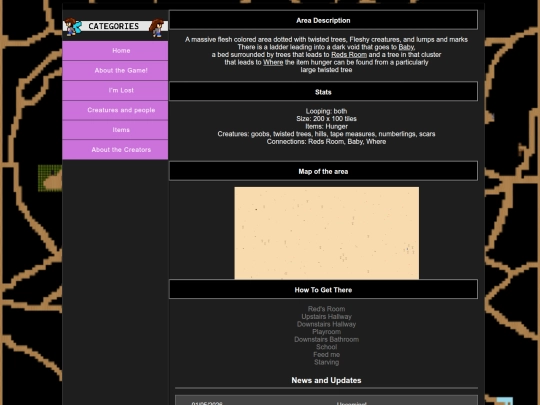Click right pixel character beside Categories
This screenshot has height=405, width=540.
[157, 28]
